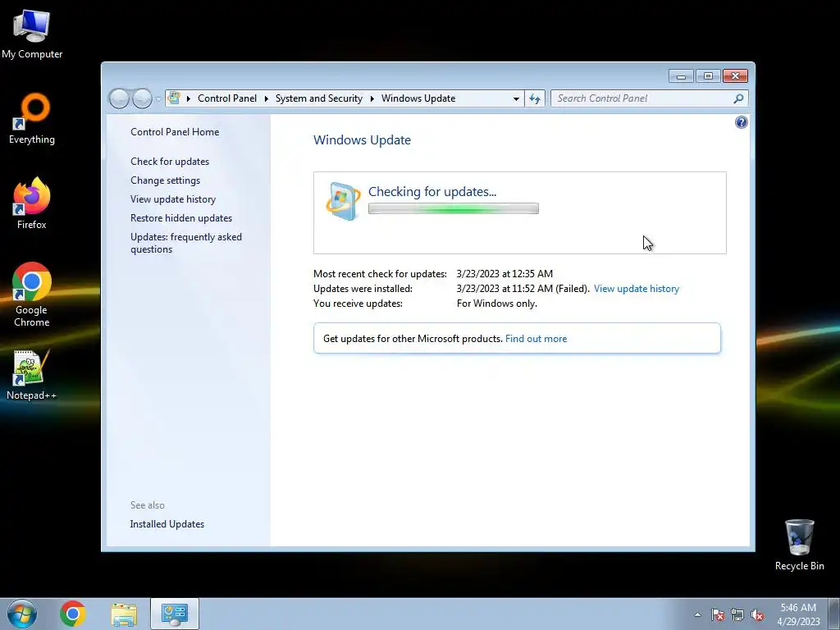This screenshot has width=840, height=630.
Task: Open View update history in sidebar
Action: [173, 199]
